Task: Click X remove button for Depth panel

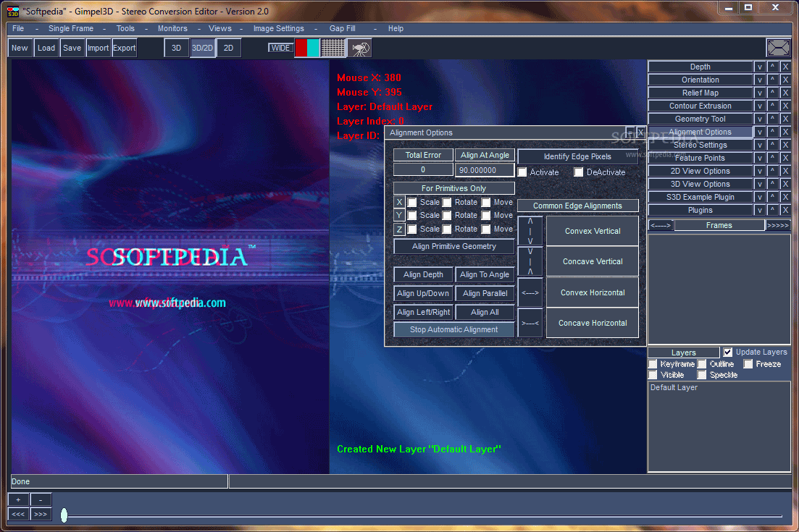Action: (x=785, y=67)
